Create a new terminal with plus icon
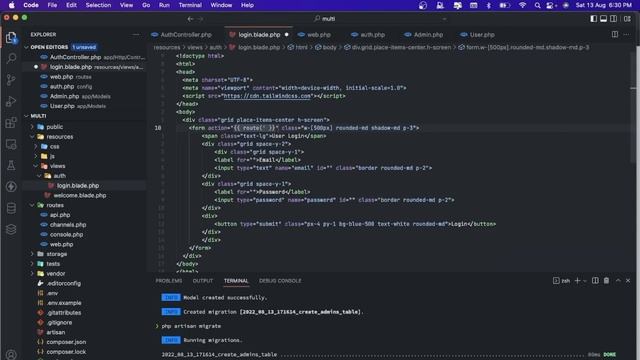640x360 pixels. pos(577,281)
